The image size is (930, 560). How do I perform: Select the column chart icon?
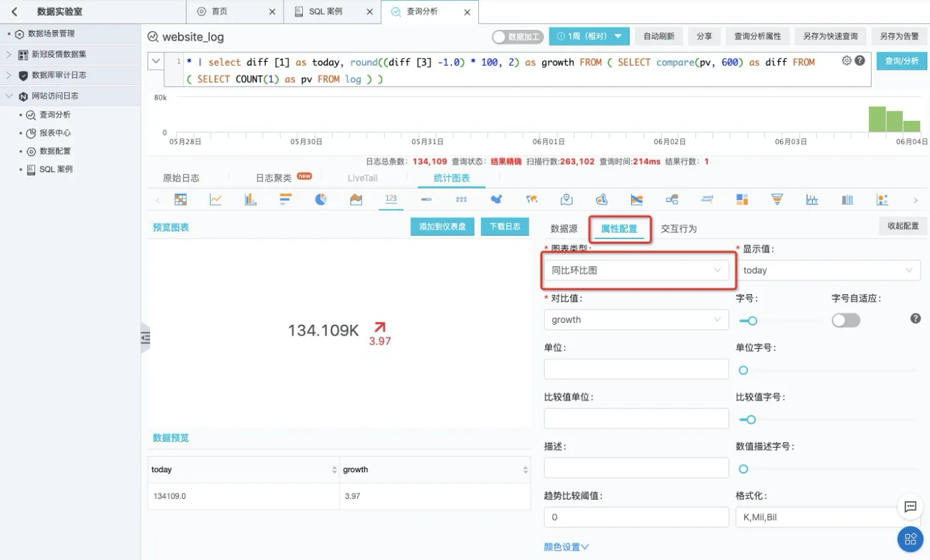[x=250, y=199]
